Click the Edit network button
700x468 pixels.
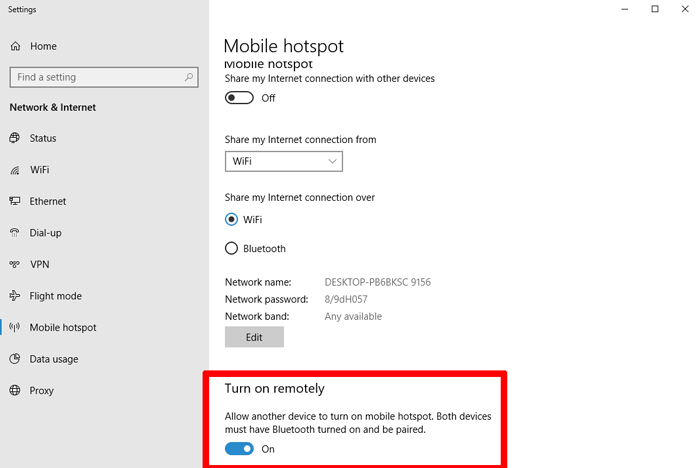pos(254,337)
